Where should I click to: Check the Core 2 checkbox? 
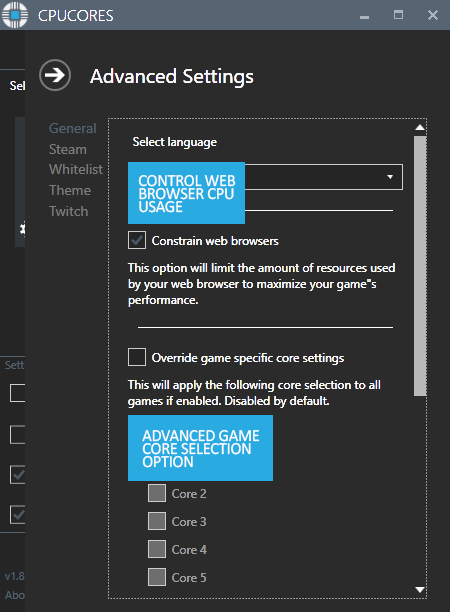157,493
